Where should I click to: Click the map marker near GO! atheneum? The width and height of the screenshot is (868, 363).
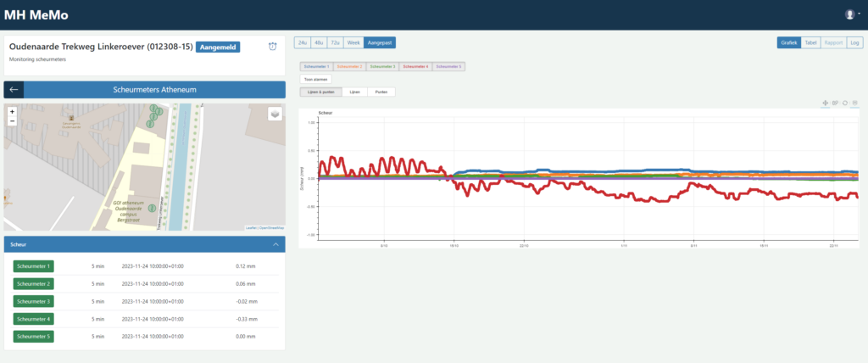pos(152,208)
